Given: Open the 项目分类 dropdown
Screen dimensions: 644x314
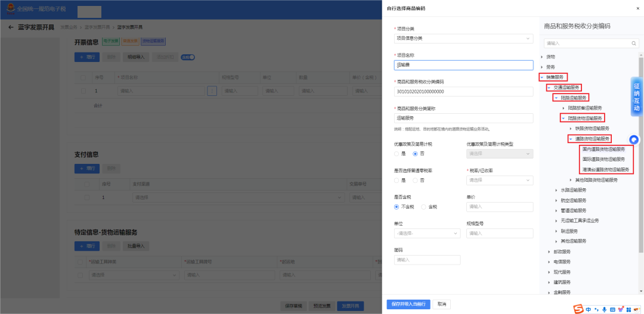Looking at the screenshot, I should tap(463, 39).
